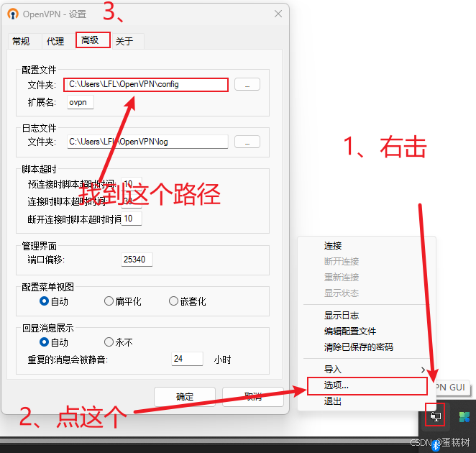Choose 选项... in the tray menu
This screenshot has width=476, height=453.
click(367, 385)
